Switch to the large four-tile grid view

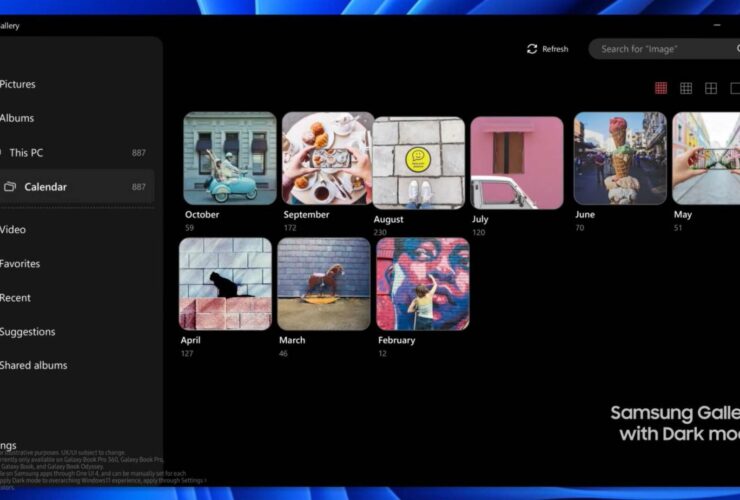(711, 88)
